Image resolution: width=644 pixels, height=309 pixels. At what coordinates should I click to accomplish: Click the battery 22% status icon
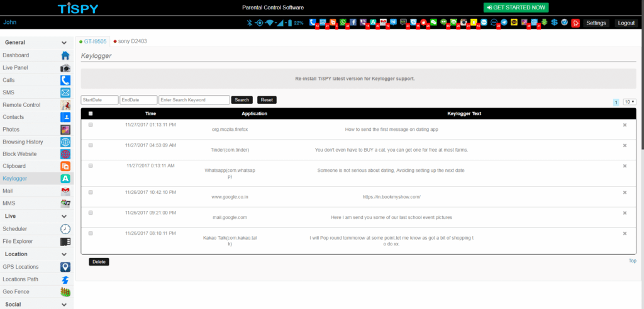pos(290,23)
